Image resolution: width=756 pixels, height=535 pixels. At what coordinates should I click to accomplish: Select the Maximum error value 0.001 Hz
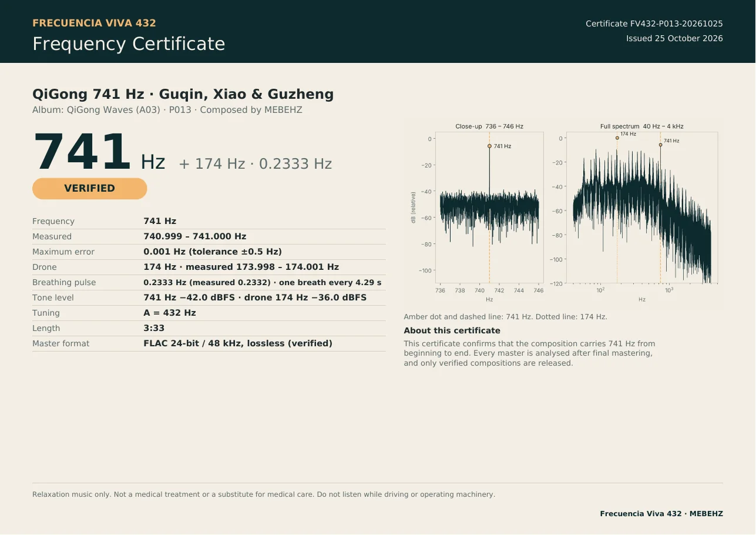click(x=213, y=252)
